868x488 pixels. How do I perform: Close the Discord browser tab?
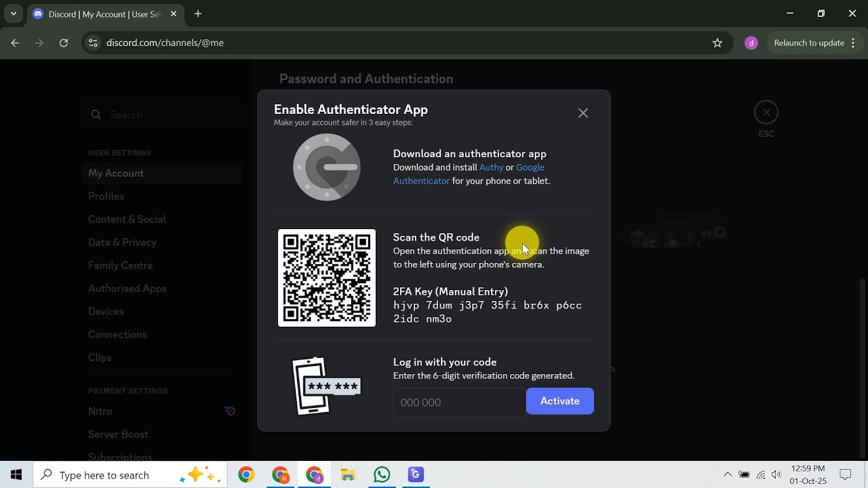[x=174, y=14]
